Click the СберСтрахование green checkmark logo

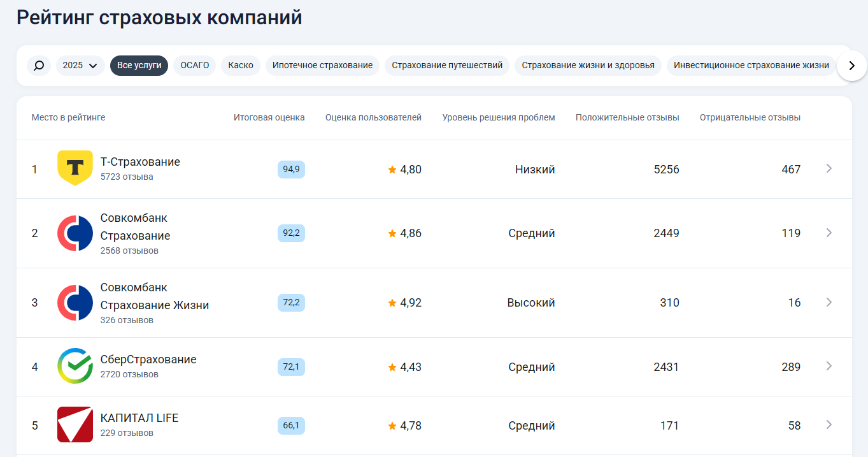pyautogui.click(x=75, y=366)
